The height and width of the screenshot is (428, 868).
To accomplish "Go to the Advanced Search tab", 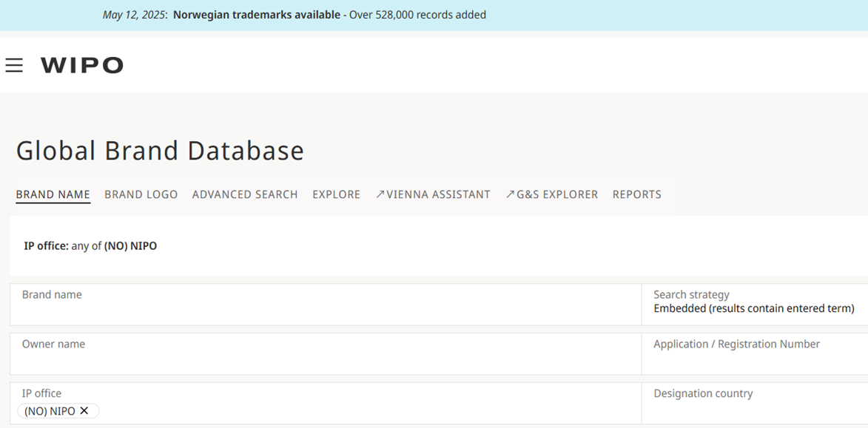I will click(245, 194).
